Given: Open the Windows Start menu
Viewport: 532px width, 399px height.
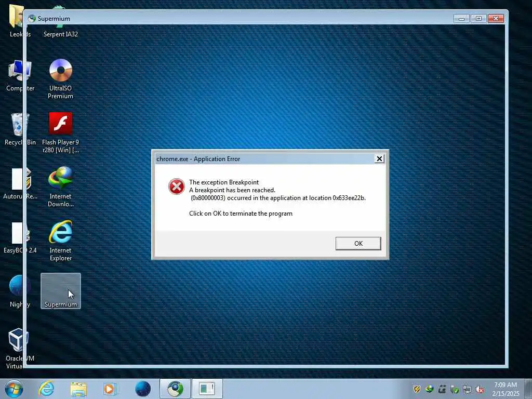Looking at the screenshot, I should pyautogui.click(x=14, y=389).
